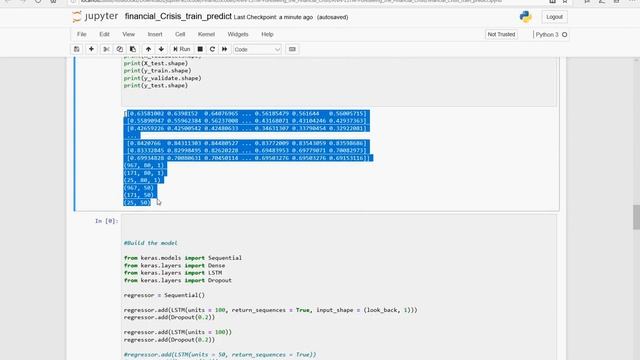Click the Last Checkpoint a minute ago text
This screenshot has width=640, height=360.
click(273, 17)
